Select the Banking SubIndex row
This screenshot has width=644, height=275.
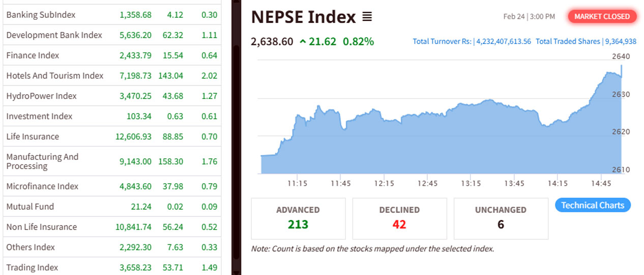[41, 15]
